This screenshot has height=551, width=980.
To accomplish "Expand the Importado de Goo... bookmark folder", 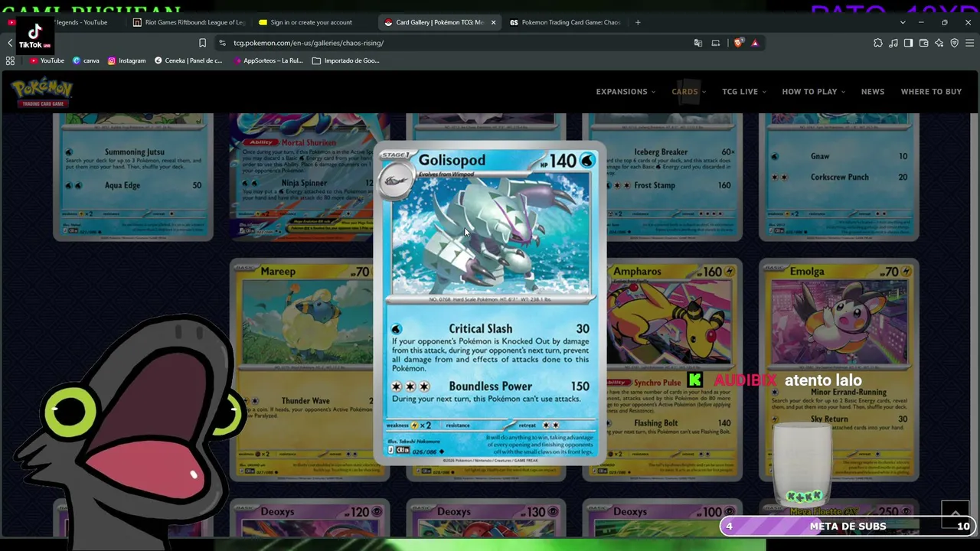I will click(x=345, y=60).
